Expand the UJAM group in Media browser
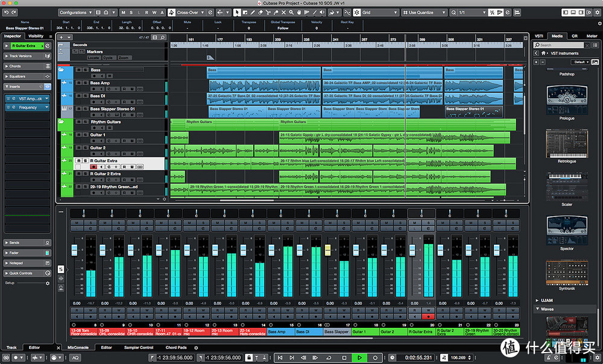 coord(537,300)
